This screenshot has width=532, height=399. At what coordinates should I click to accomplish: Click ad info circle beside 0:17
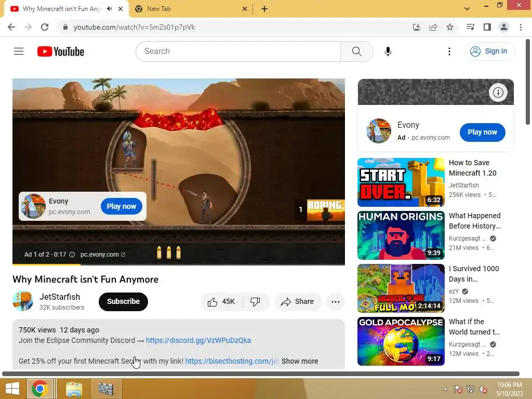(x=72, y=255)
